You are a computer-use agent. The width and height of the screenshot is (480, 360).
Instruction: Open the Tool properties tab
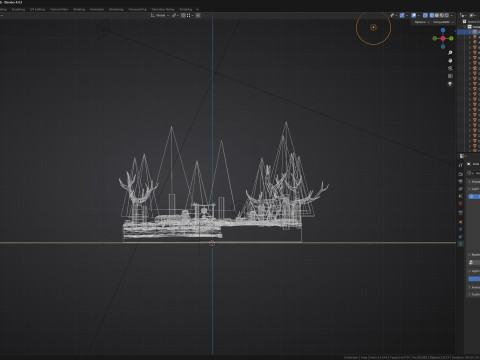click(x=461, y=165)
